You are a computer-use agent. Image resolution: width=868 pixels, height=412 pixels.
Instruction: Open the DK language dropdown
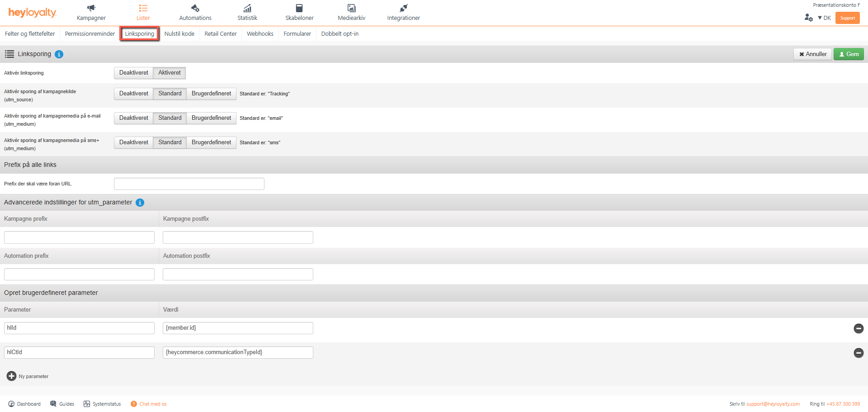click(824, 18)
